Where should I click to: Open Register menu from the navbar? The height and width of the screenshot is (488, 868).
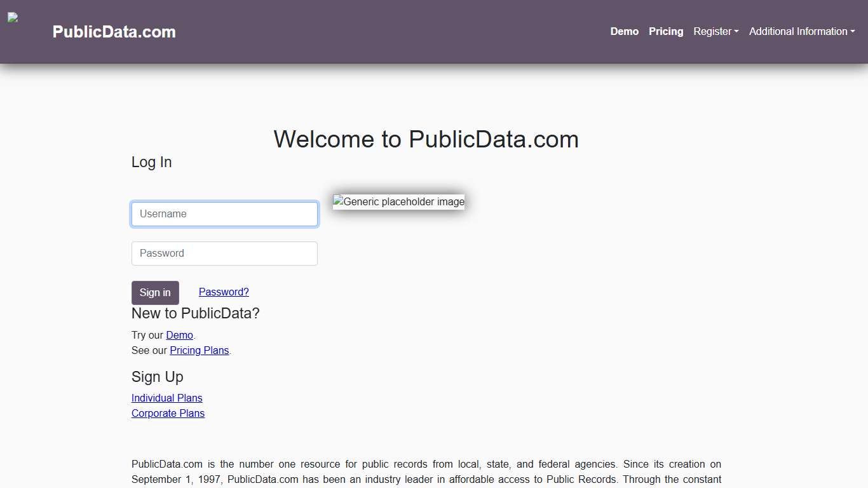(x=715, y=31)
